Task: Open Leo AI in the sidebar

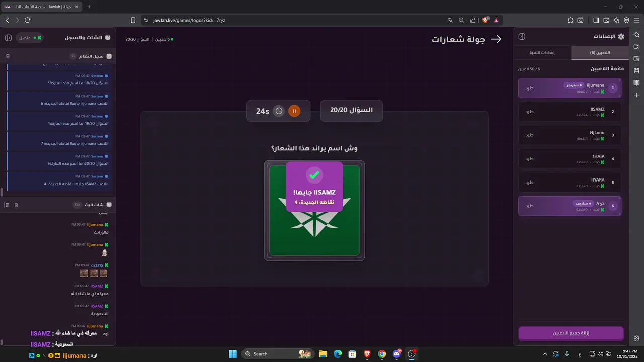Action: [636, 34]
